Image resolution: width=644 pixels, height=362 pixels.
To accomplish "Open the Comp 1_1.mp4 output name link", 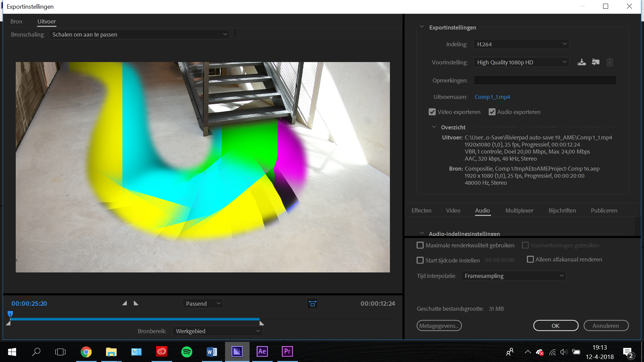I will pyautogui.click(x=492, y=97).
